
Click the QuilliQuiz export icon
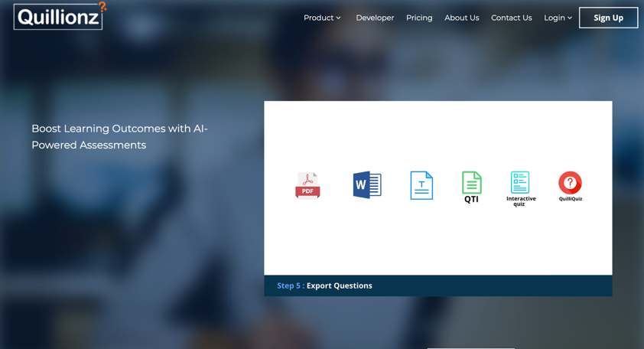tap(570, 186)
